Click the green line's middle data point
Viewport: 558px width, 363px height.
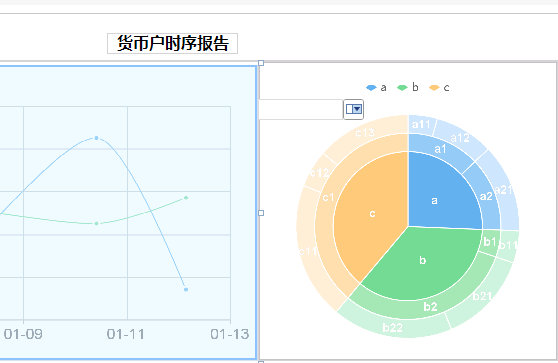click(x=96, y=223)
